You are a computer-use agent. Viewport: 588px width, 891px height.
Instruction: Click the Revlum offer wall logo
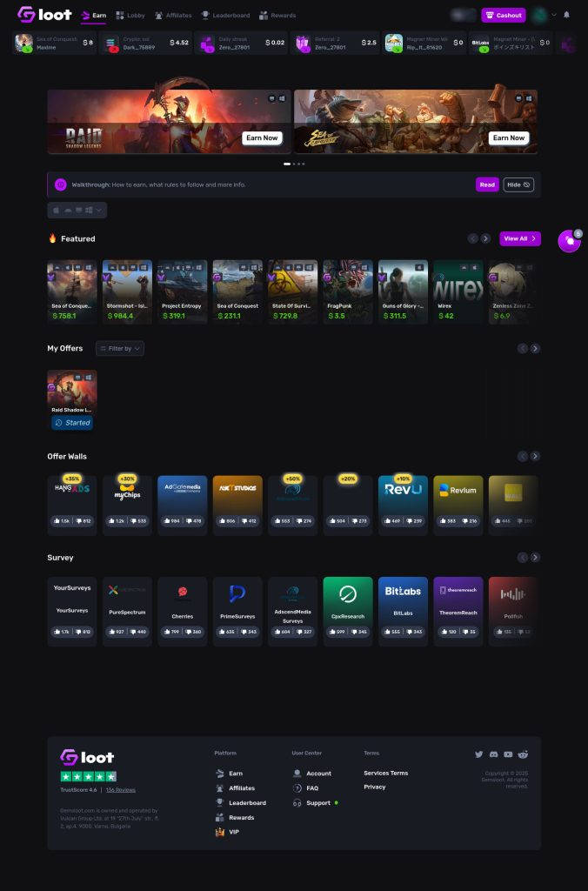[x=458, y=490]
